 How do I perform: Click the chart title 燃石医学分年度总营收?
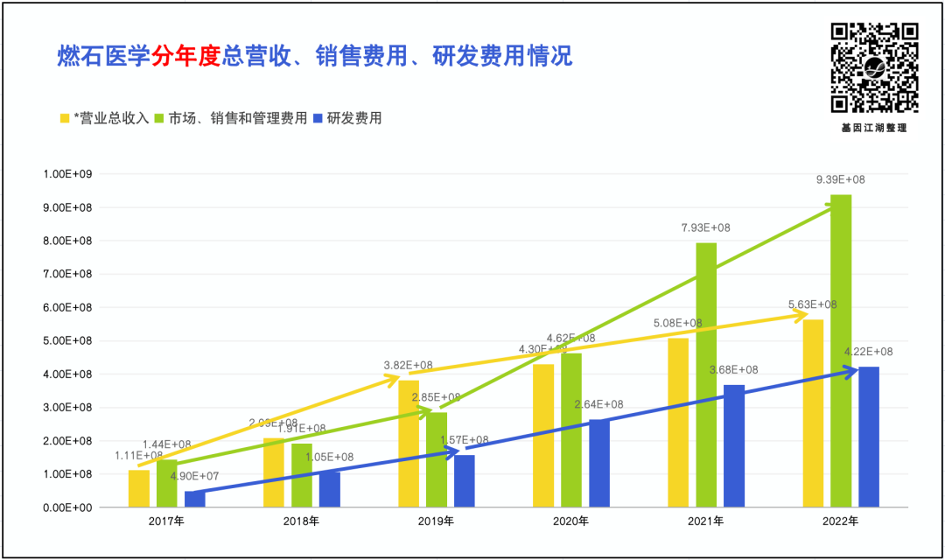pos(314,56)
